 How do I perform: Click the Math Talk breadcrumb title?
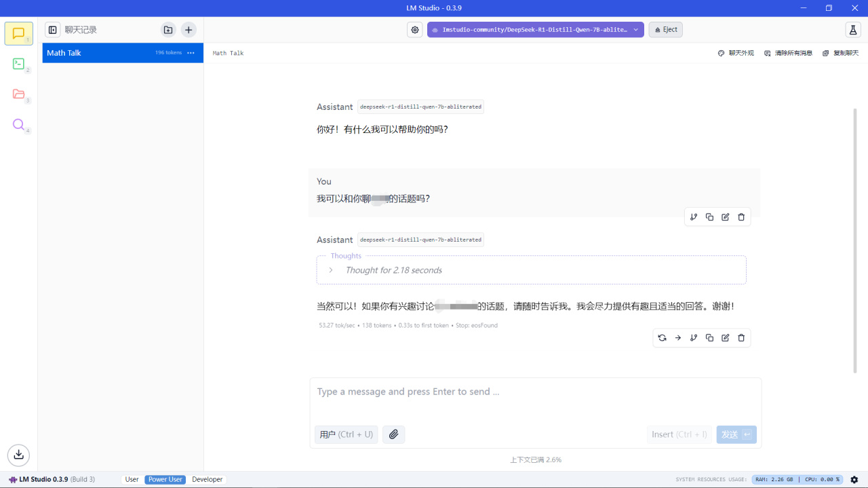click(228, 53)
